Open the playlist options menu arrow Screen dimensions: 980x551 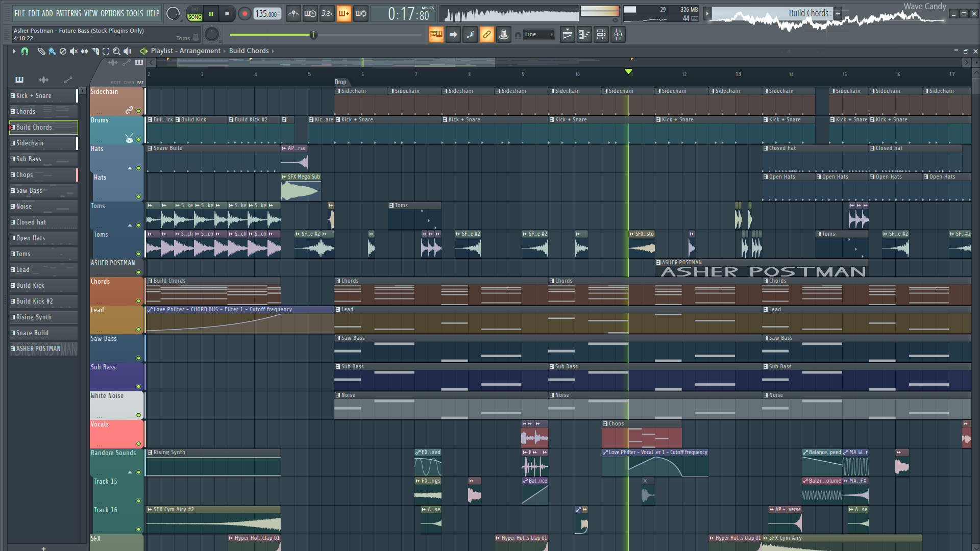[14, 51]
